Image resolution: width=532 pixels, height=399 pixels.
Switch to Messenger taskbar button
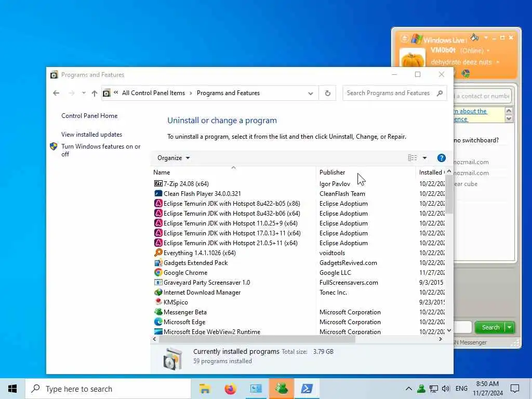click(x=281, y=389)
